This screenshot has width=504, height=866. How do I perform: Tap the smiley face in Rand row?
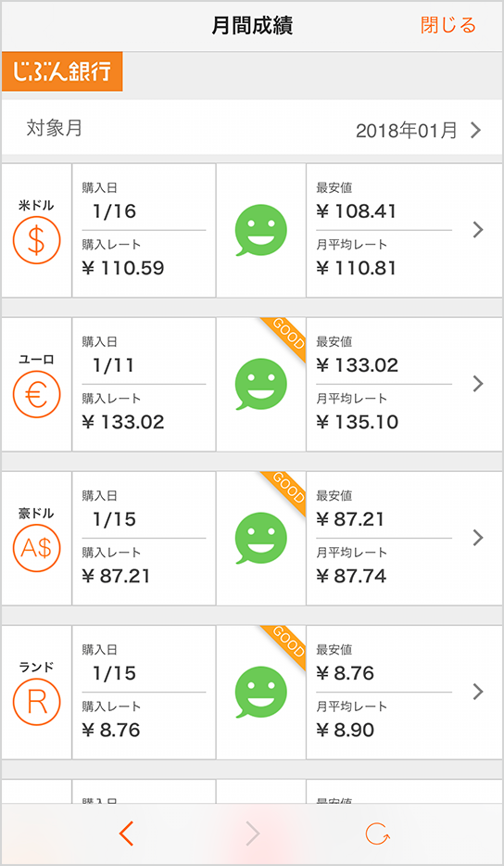coord(260,692)
